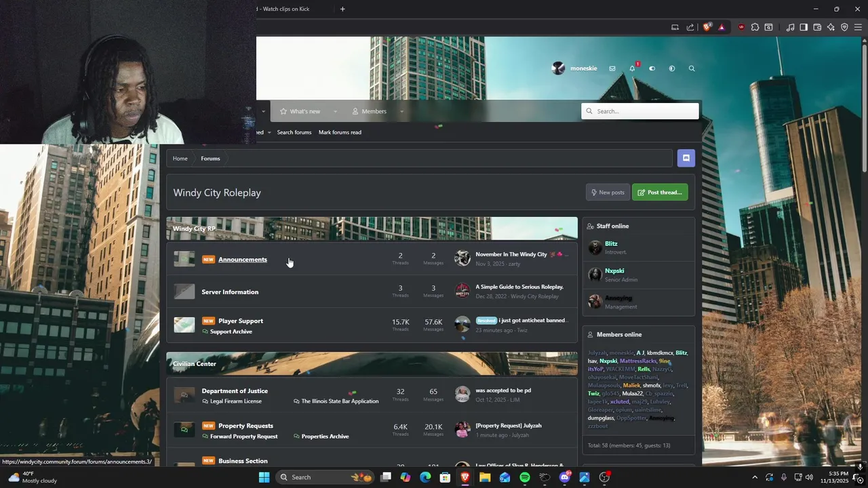Show hidden system tray icons
Viewport: 868px width, 488px height.
pos(755,477)
